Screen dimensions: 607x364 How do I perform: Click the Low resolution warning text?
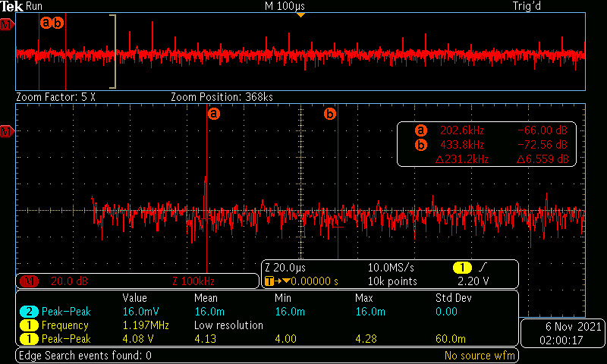click(228, 325)
